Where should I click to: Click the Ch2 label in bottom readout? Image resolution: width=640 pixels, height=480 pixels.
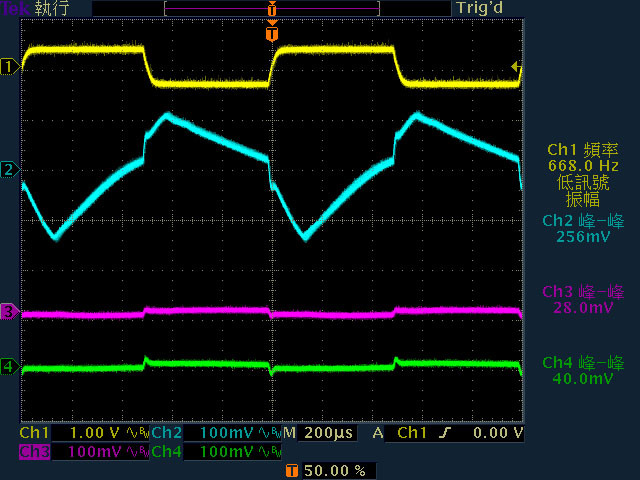click(167, 433)
